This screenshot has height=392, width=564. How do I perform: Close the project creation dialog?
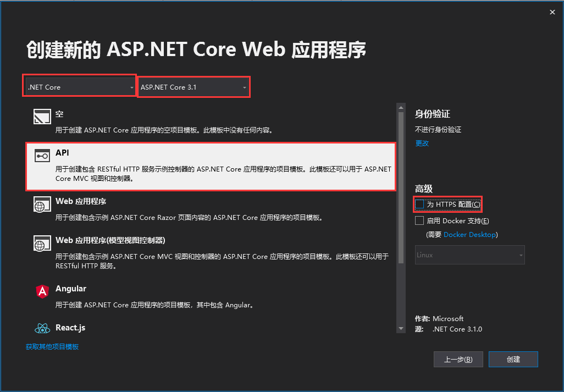(x=552, y=12)
